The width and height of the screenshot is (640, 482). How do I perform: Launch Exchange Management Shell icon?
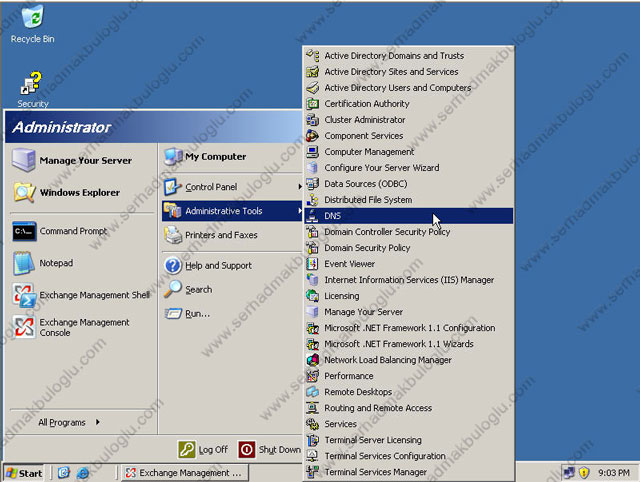(23, 295)
